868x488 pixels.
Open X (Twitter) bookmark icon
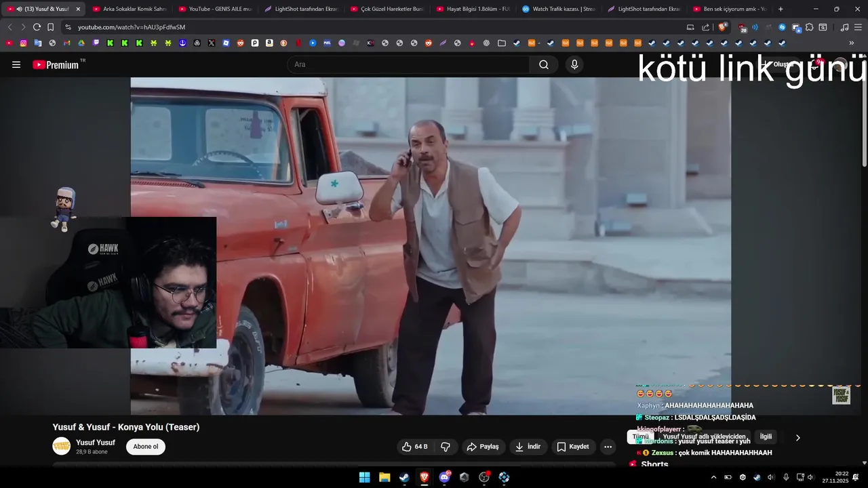pyautogui.click(x=212, y=43)
